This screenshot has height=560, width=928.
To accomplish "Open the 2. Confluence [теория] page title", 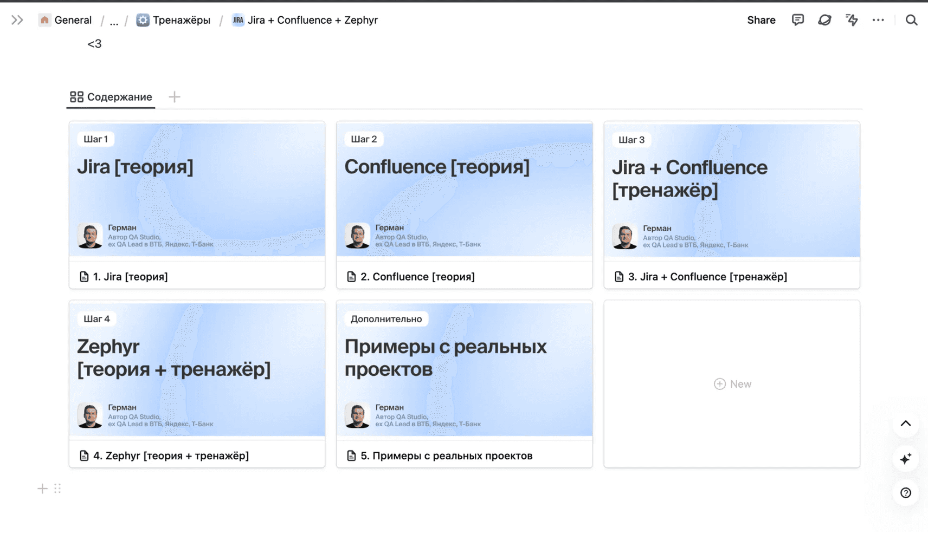I will point(417,277).
